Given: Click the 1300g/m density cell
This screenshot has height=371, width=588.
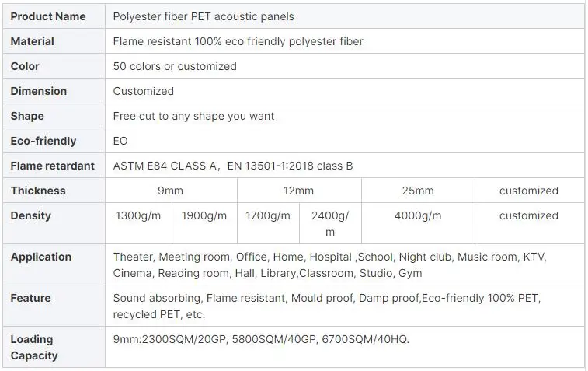Looking at the screenshot, I should [x=138, y=215].
